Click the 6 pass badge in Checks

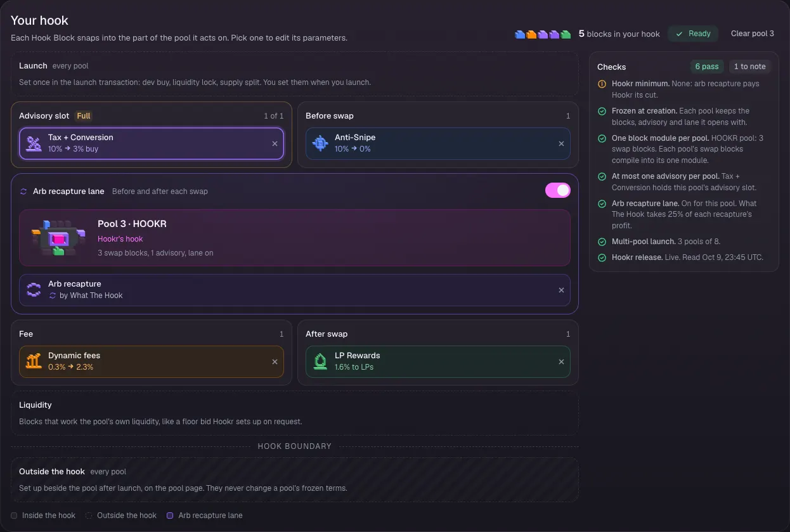point(707,67)
